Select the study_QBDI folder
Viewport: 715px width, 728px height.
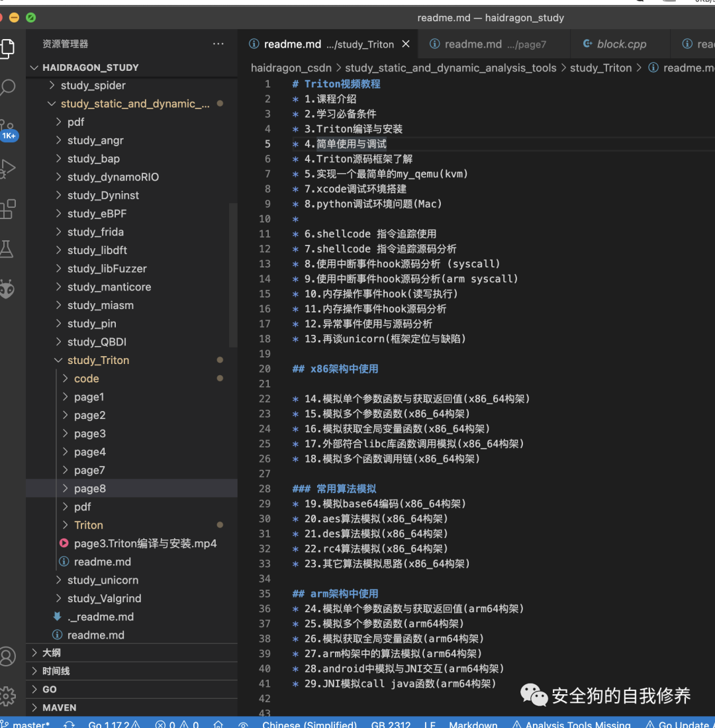[132, 341]
